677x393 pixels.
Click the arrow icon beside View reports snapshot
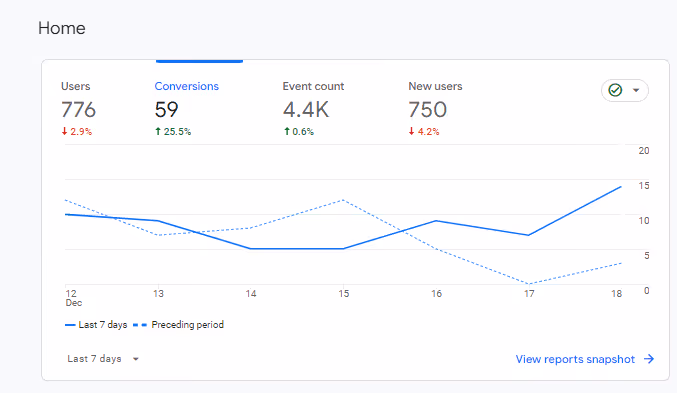(x=649, y=359)
